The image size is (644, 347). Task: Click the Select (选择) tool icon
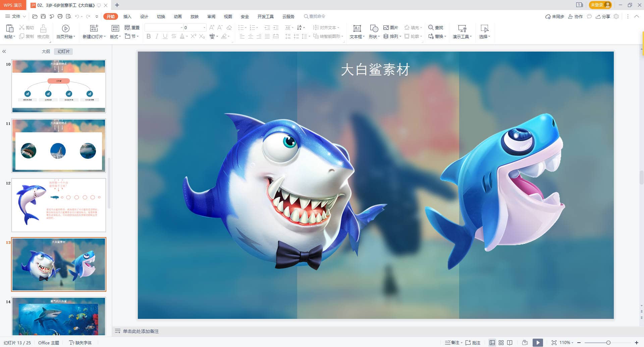coord(484,28)
